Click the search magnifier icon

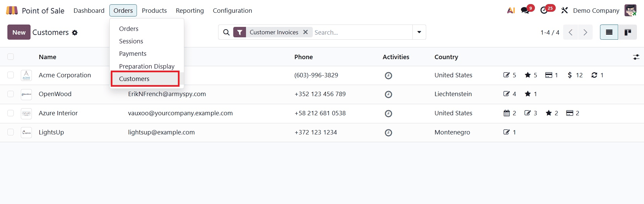coord(227,32)
